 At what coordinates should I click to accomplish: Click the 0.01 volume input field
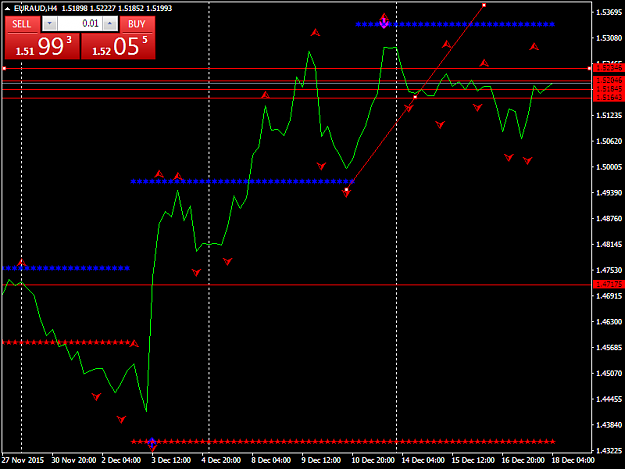pyautogui.click(x=80, y=24)
